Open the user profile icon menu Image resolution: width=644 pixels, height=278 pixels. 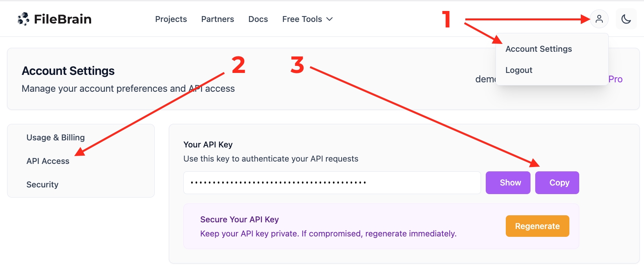(x=599, y=19)
